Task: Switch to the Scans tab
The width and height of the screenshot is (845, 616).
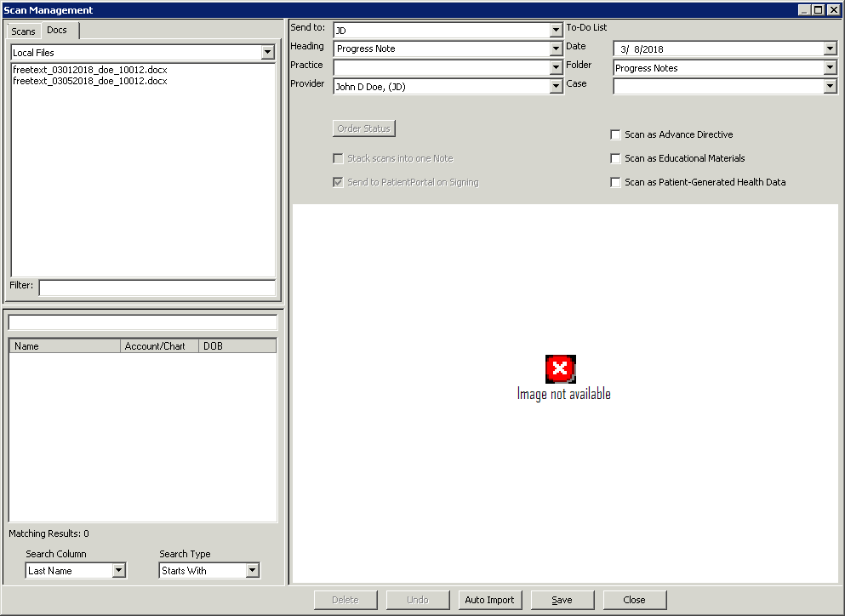Action: [x=24, y=31]
